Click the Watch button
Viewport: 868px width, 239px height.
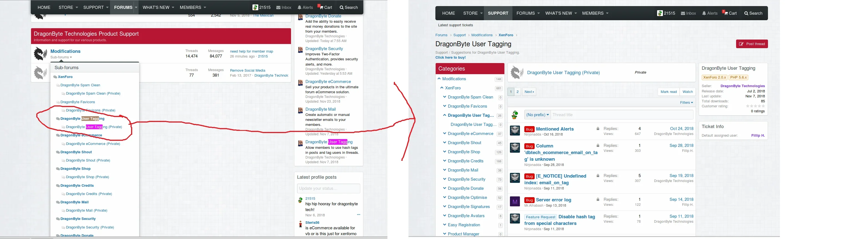coord(687,92)
